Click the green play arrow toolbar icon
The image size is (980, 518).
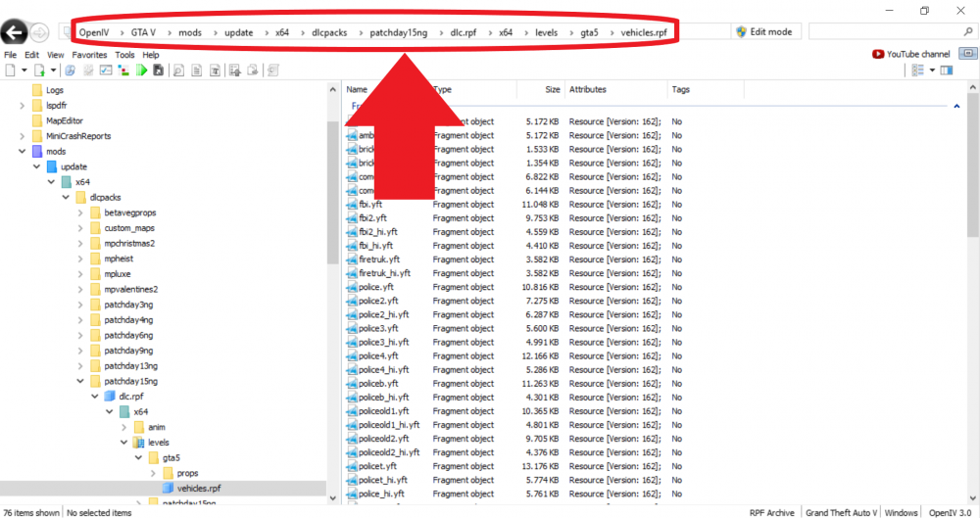pyautogui.click(x=141, y=71)
